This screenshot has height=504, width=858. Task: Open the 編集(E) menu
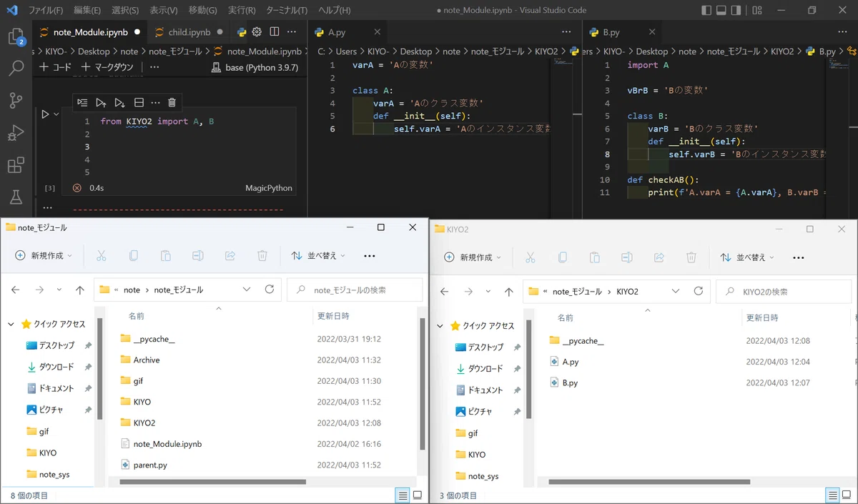pyautogui.click(x=87, y=11)
